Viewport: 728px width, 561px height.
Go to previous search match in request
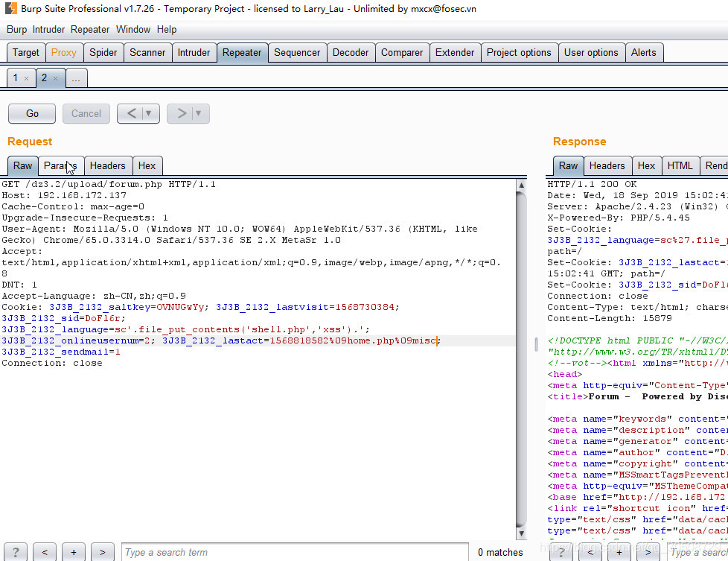(45, 552)
